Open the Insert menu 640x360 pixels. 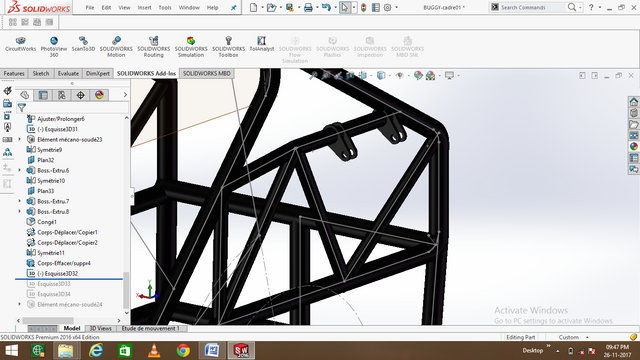[144, 7]
